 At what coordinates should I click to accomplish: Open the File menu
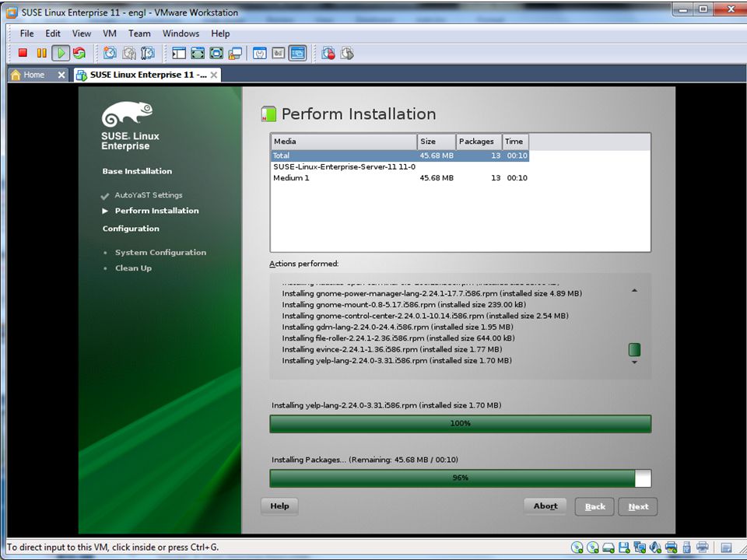(x=26, y=33)
